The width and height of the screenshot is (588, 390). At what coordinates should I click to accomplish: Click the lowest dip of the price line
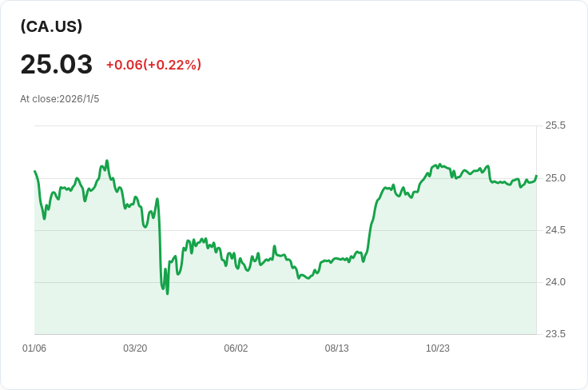coord(167,293)
